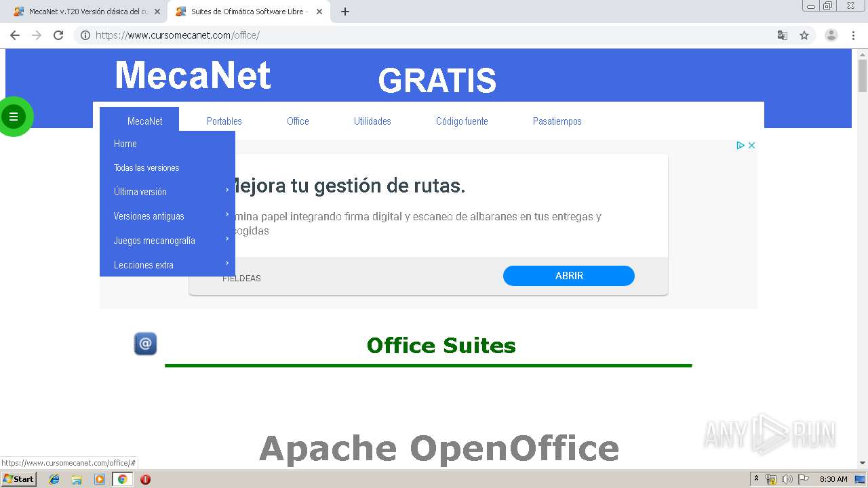This screenshot has width=868, height=488.
Task: Expand the Última versión submenu
Action: tap(167, 192)
